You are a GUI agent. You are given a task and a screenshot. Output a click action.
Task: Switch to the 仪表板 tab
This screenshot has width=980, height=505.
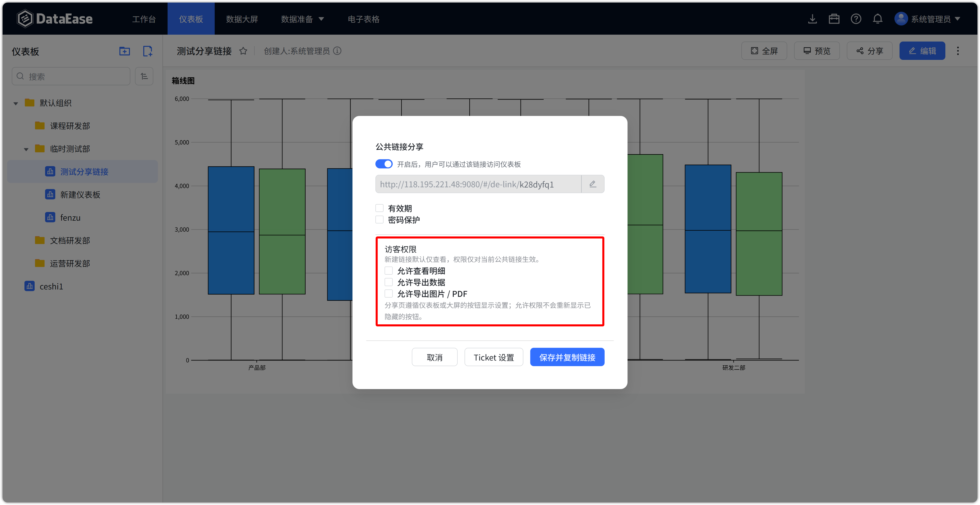pos(191,19)
